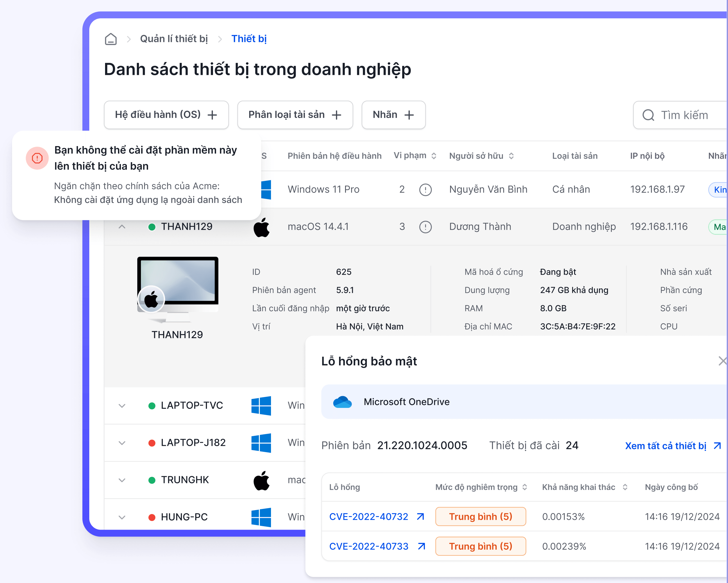The height and width of the screenshot is (583, 728).
Task: Click the owner name Nguyễn Văn Bình
Action: (x=488, y=189)
